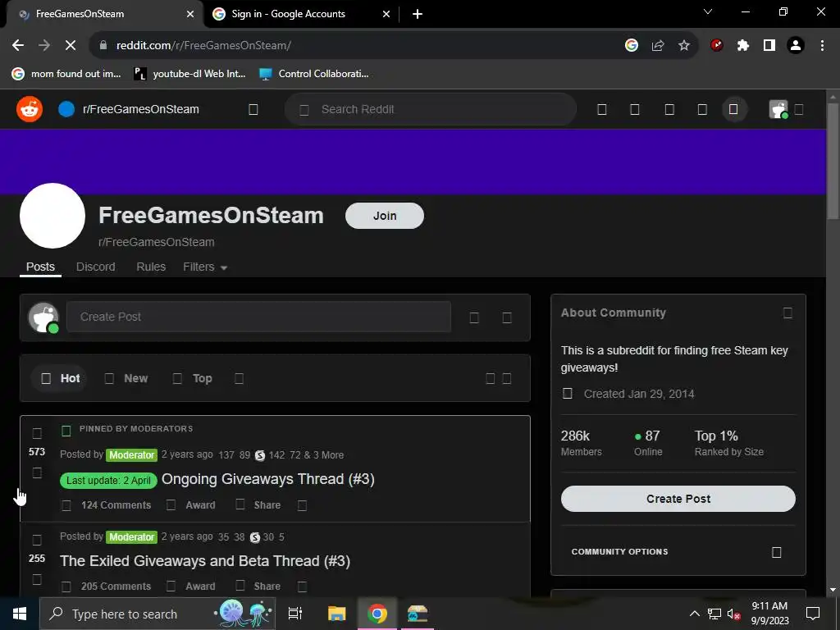Image resolution: width=840 pixels, height=630 pixels.
Task: Open Windows Start menu
Action: point(20,614)
